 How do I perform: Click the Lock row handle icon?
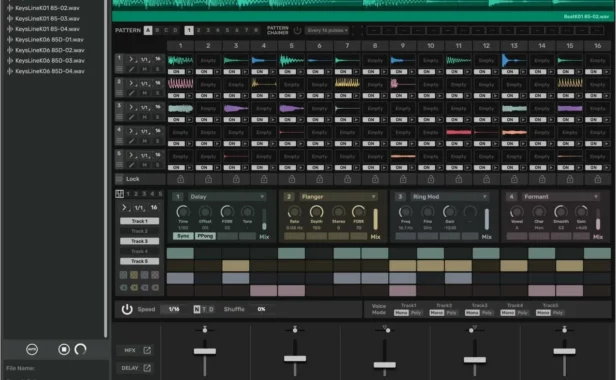pyautogui.click(x=119, y=179)
